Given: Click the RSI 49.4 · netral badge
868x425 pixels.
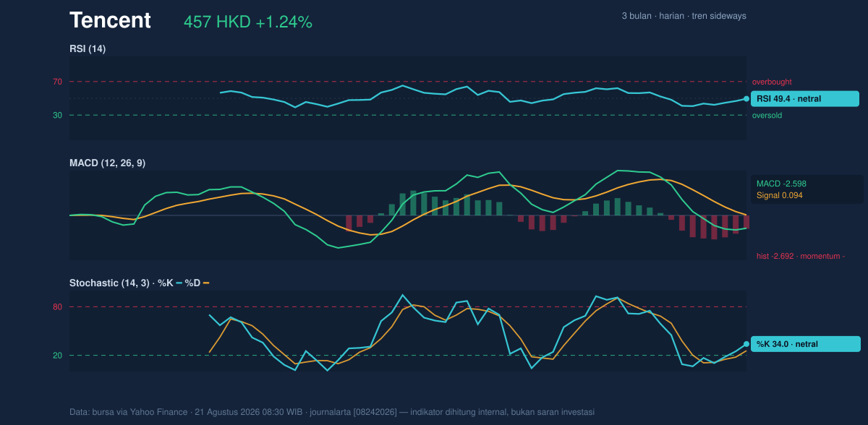Looking at the screenshot, I should [805, 99].
